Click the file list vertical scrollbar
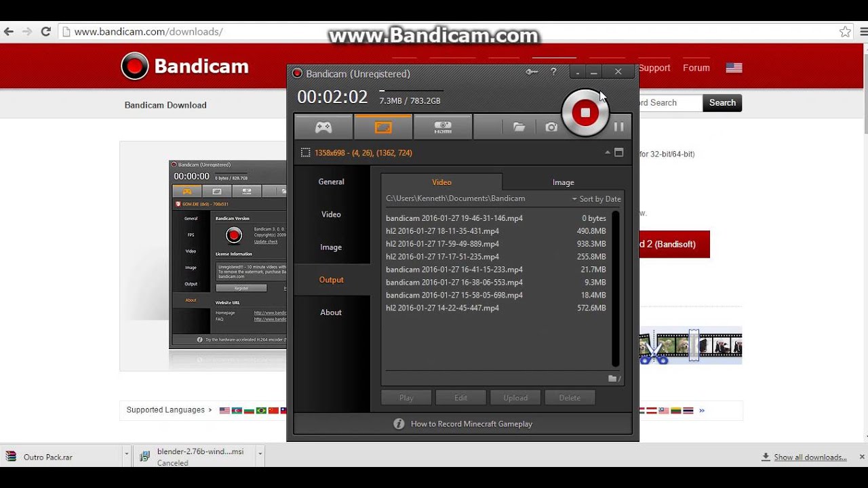 (x=616, y=289)
